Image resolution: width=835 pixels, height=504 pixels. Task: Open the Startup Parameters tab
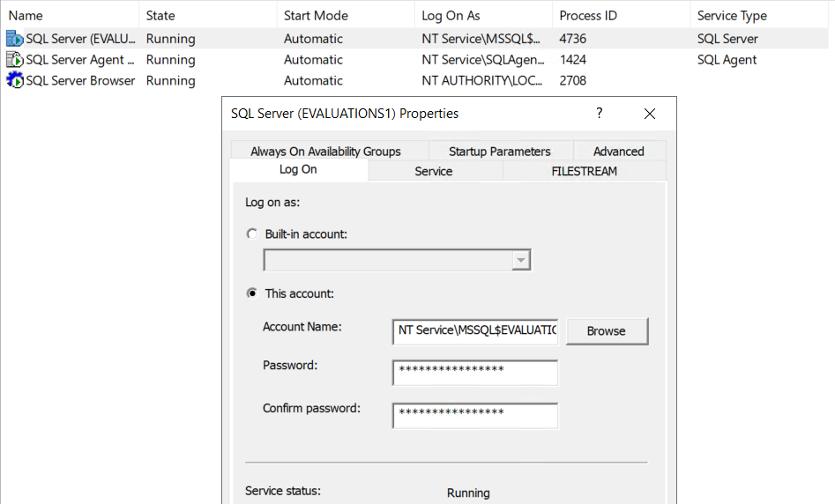point(500,152)
